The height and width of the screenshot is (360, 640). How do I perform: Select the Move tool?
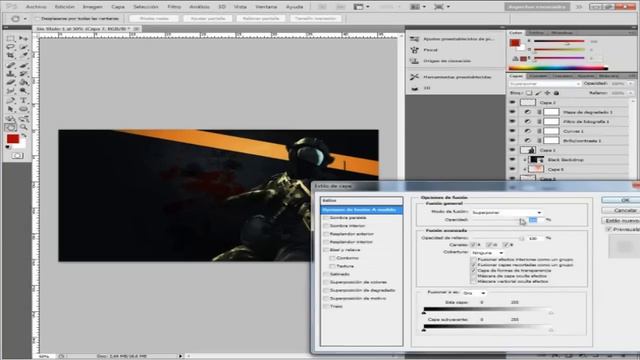click(23, 39)
